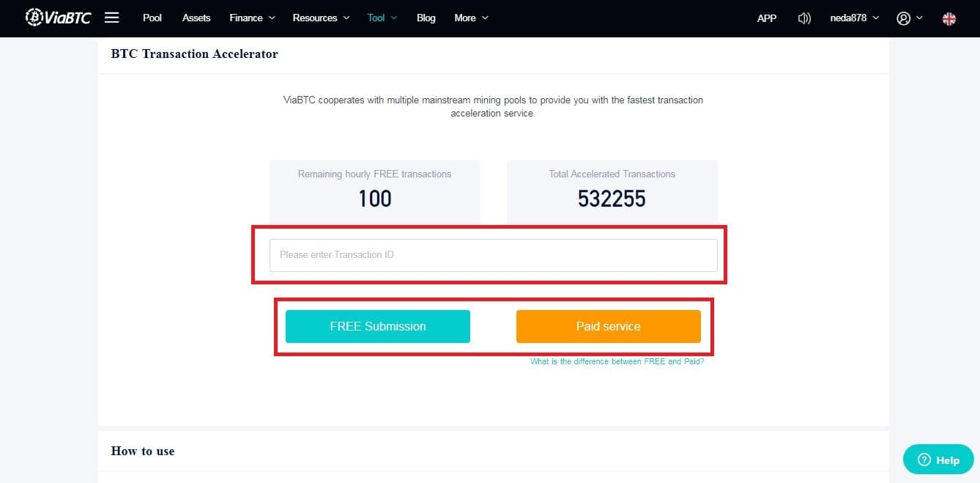Open the Pool menu item

(152, 18)
